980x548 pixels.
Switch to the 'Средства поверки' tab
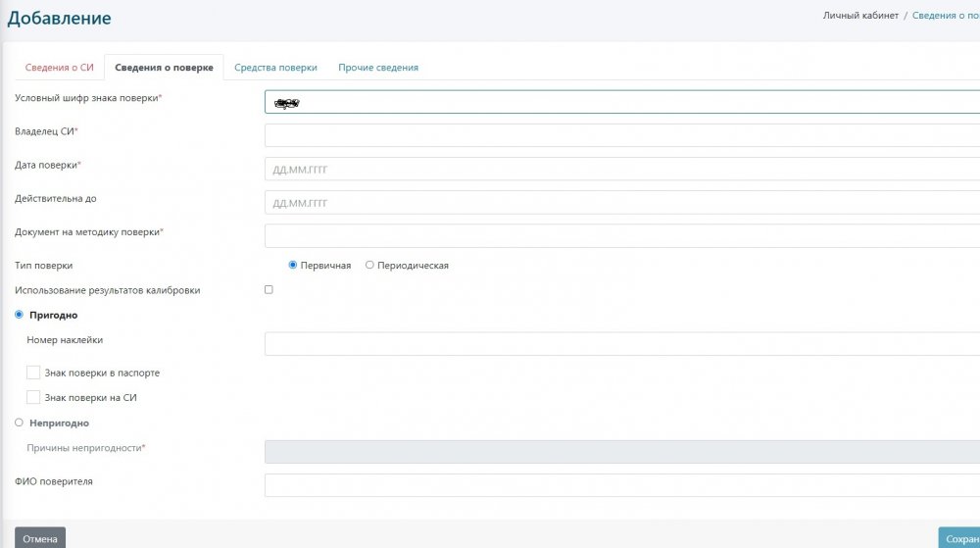pos(275,68)
